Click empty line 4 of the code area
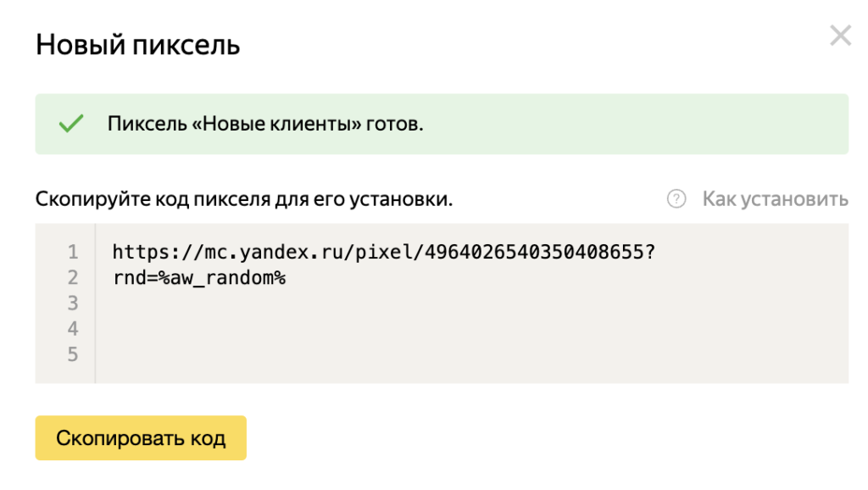 pos(254,328)
